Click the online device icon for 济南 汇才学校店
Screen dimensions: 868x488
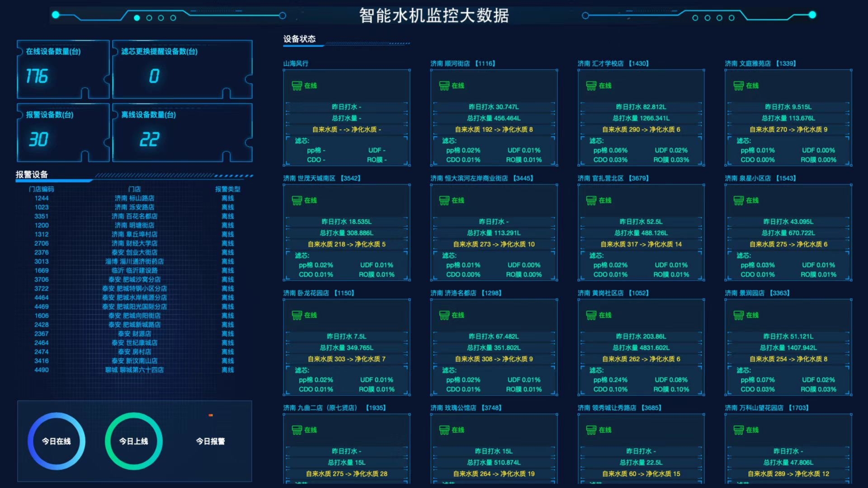591,86
